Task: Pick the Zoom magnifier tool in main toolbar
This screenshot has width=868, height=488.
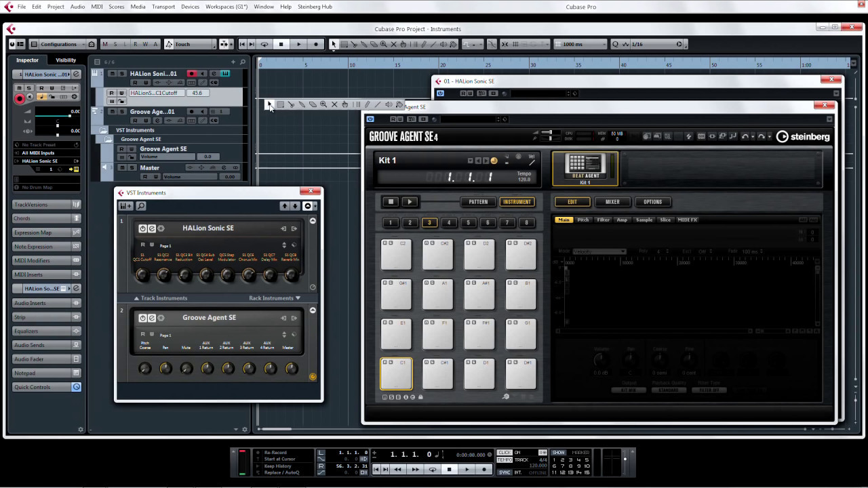Action: click(x=384, y=44)
